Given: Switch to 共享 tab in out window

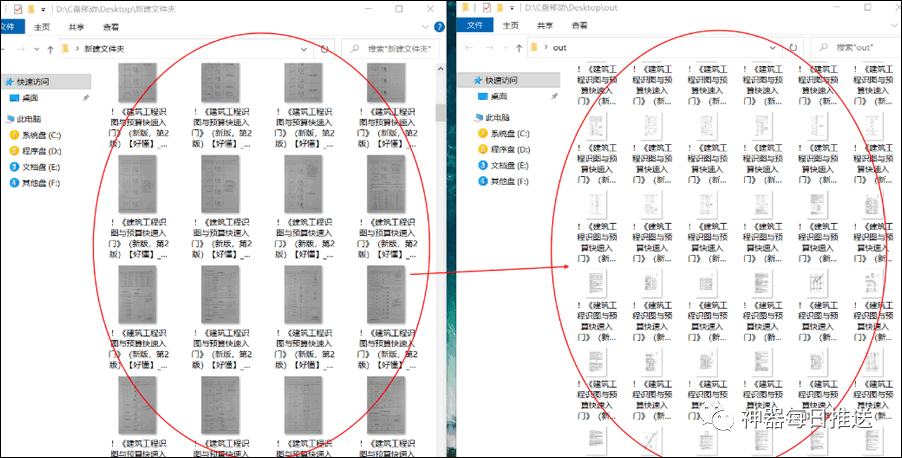Looking at the screenshot, I should 545,25.
